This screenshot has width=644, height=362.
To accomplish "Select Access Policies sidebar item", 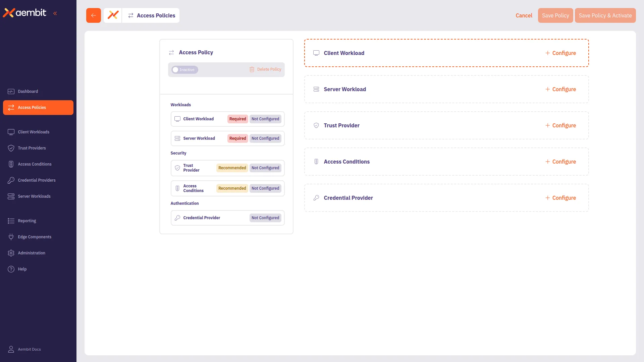I will (x=38, y=108).
